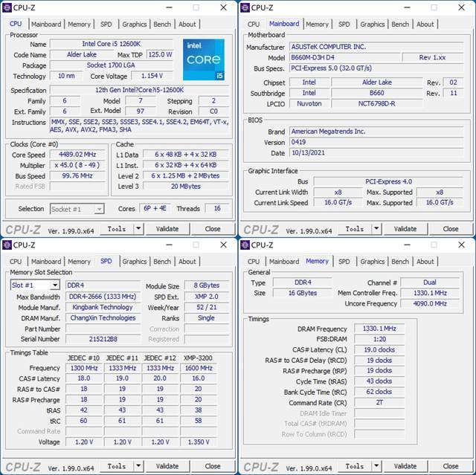Click the FSB:DRAM ratio 1:20

pos(379,339)
